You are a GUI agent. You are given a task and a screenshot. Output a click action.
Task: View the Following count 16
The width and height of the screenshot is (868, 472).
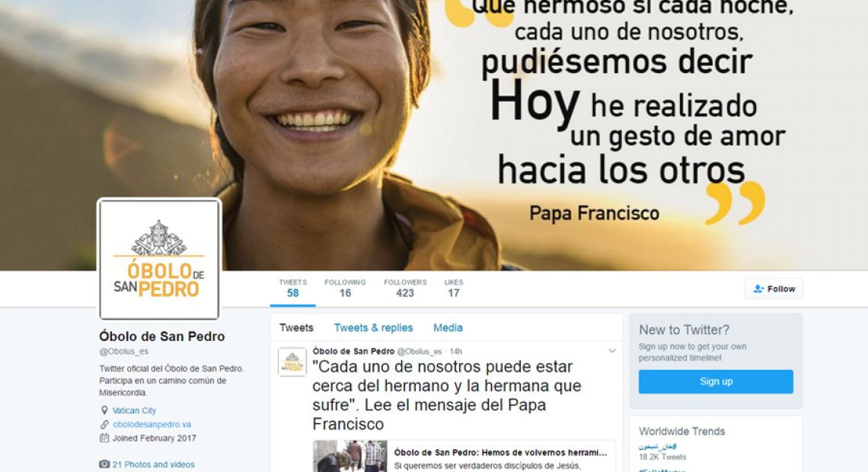pyautogui.click(x=345, y=289)
